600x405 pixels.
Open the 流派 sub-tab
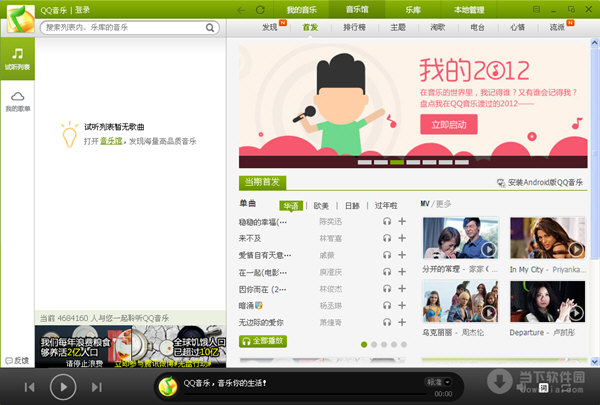tap(557, 28)
